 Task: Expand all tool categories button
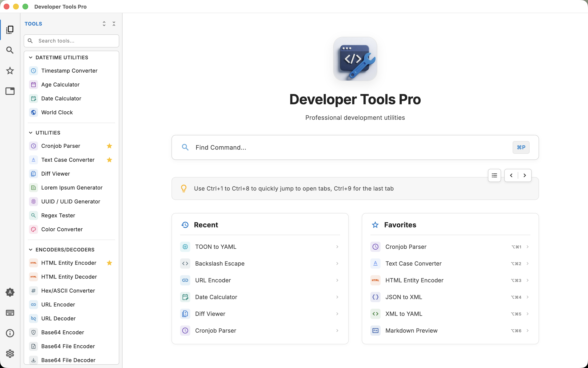[104, 24]
